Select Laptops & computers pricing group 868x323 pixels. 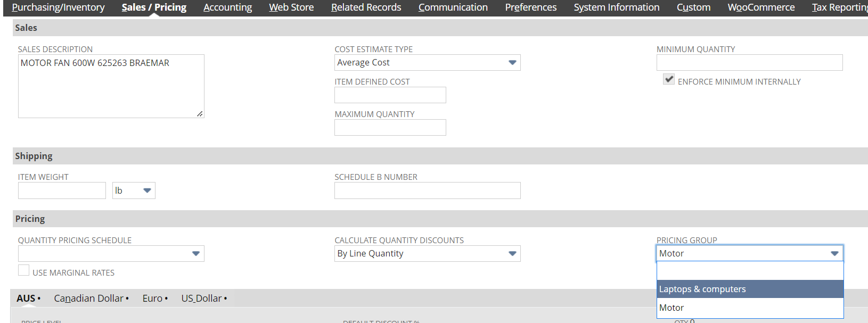[x=750, y=289]
